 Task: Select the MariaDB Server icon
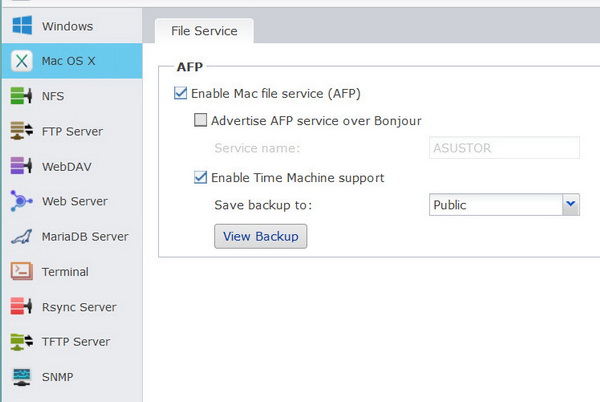point(22,237)
